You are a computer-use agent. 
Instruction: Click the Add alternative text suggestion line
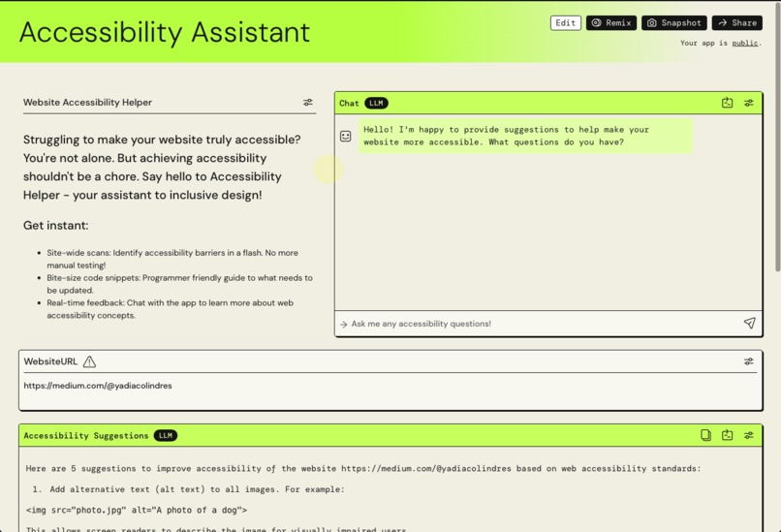coord(197,489)
